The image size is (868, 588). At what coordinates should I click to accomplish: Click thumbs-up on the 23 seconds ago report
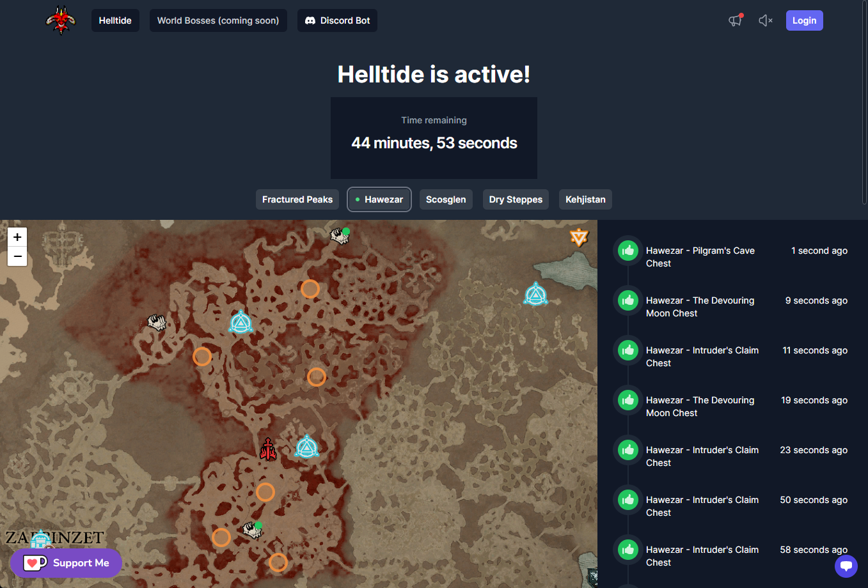pos(628,450)
